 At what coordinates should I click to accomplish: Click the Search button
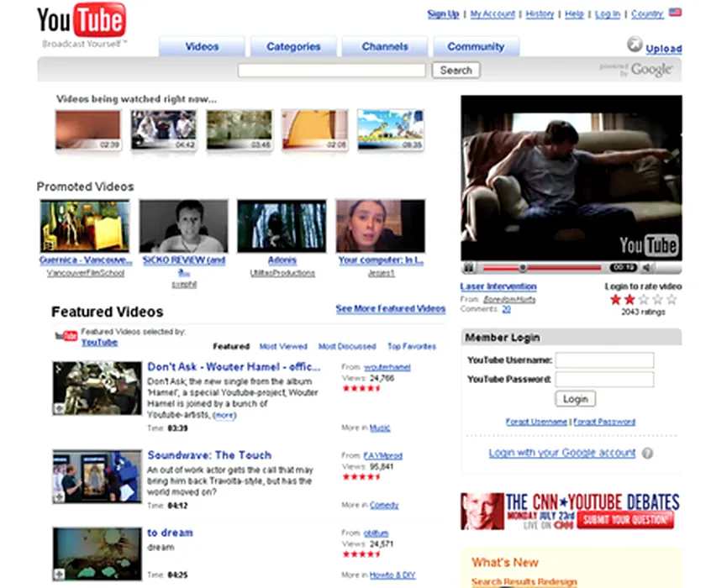pyautogui.click(x=456, y=71)
